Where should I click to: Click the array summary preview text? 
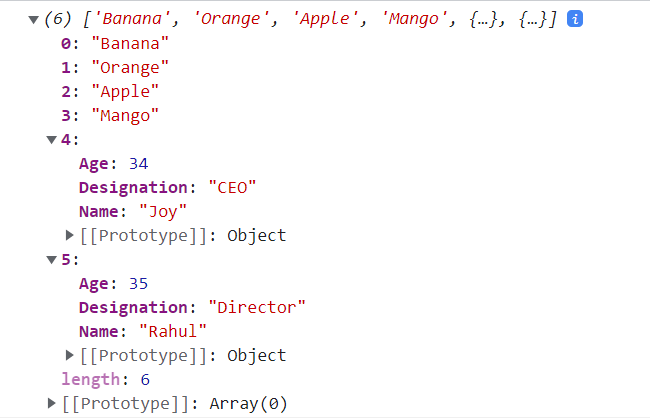pos(301,19)
